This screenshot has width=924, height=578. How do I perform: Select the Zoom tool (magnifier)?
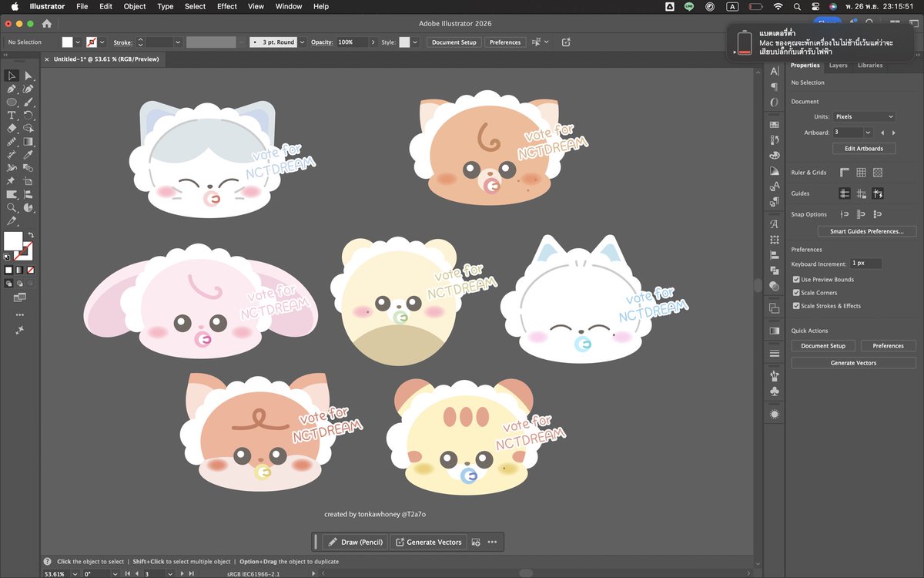[x=12, y=207]
